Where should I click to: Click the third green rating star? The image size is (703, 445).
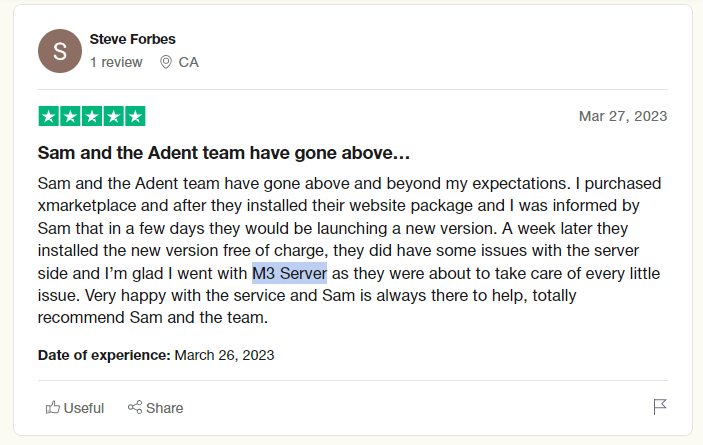pos(92,116)
